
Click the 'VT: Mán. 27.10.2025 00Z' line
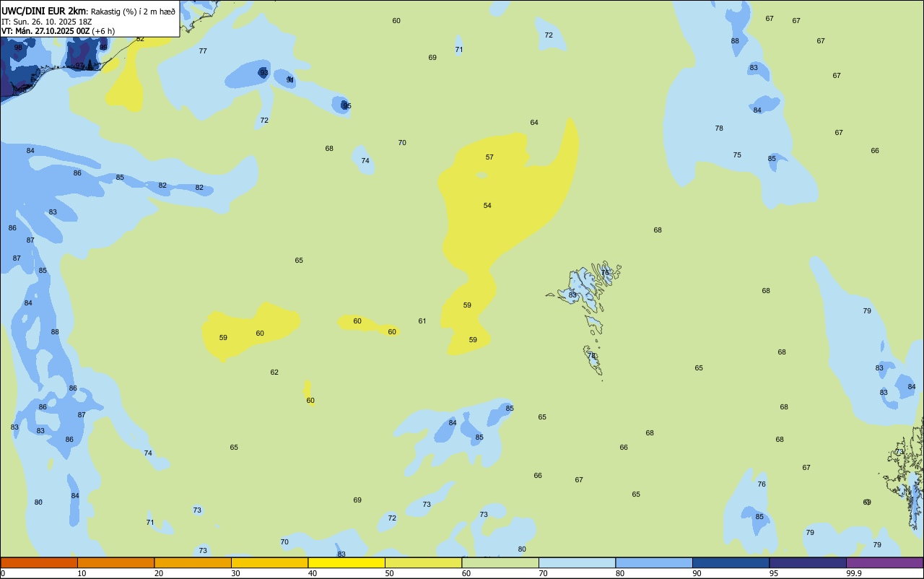click(45, 31)
